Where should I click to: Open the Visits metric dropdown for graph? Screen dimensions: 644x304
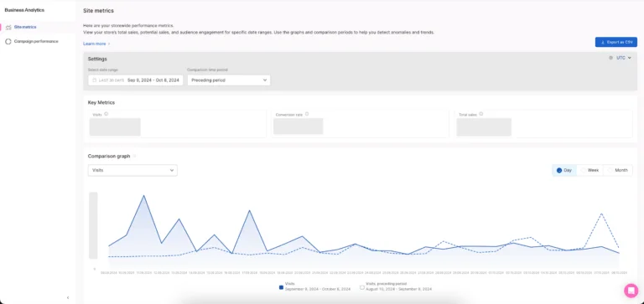coord(132,170)
